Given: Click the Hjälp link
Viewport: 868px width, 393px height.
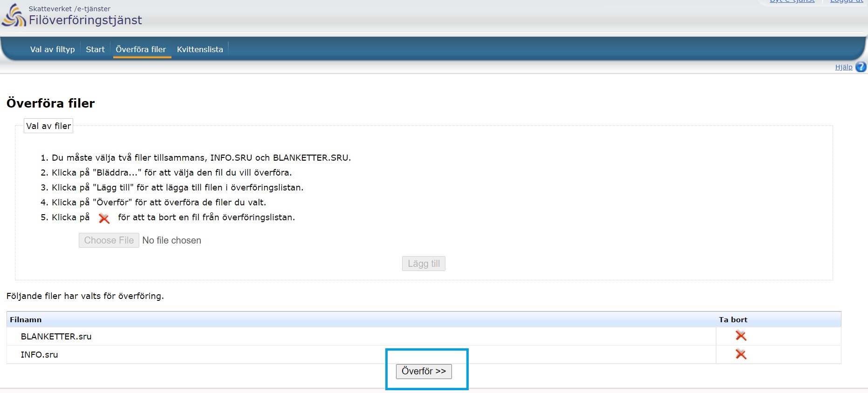Looking at the screenshot, I should pos(844,67).
